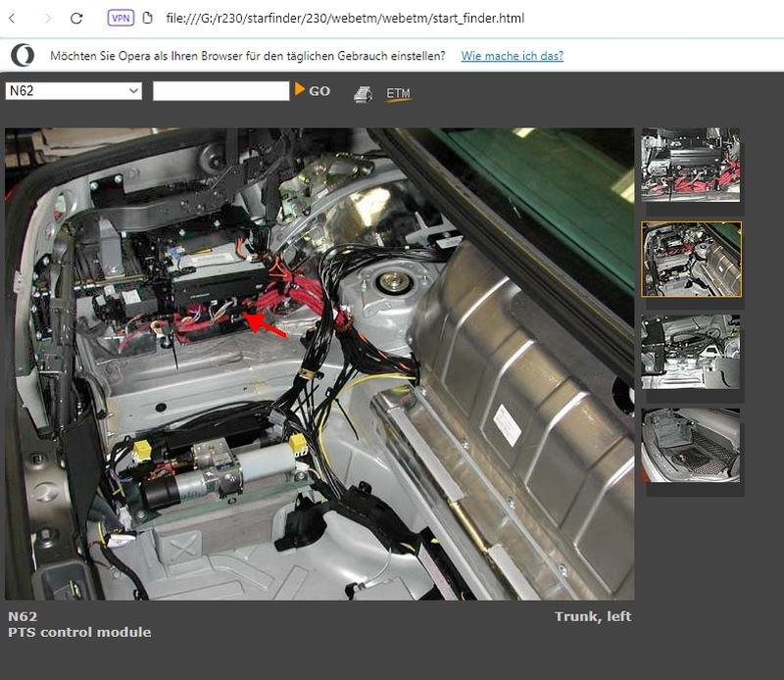Select the third thumbnail image
The width and height of the screenshot is (784, 680).
point(690,352)
